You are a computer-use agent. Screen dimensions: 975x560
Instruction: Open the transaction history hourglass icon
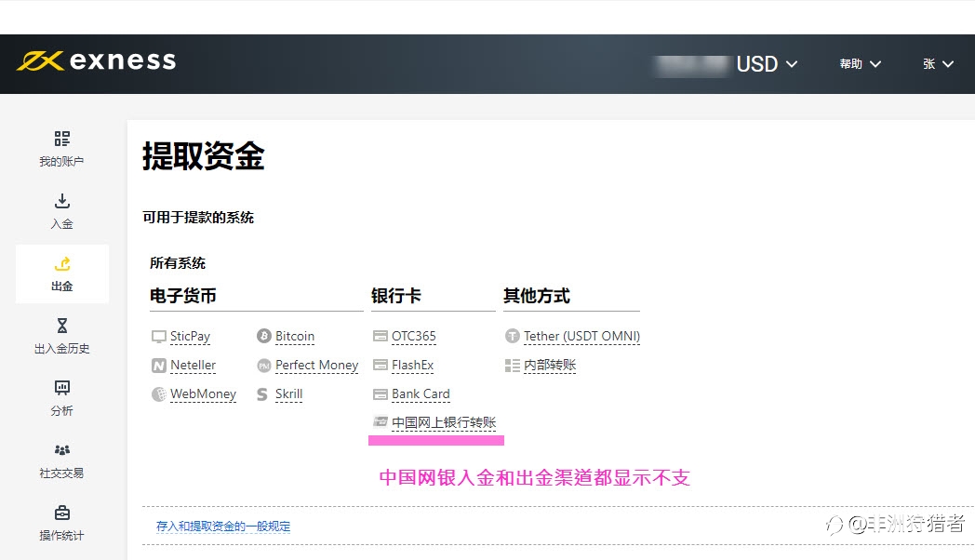coord(61,326)
